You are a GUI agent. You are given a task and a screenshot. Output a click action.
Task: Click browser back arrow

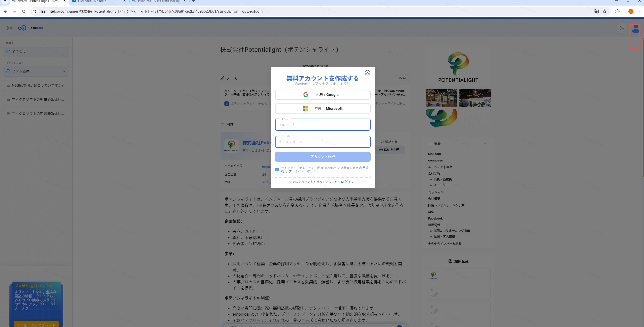(6, 11)
